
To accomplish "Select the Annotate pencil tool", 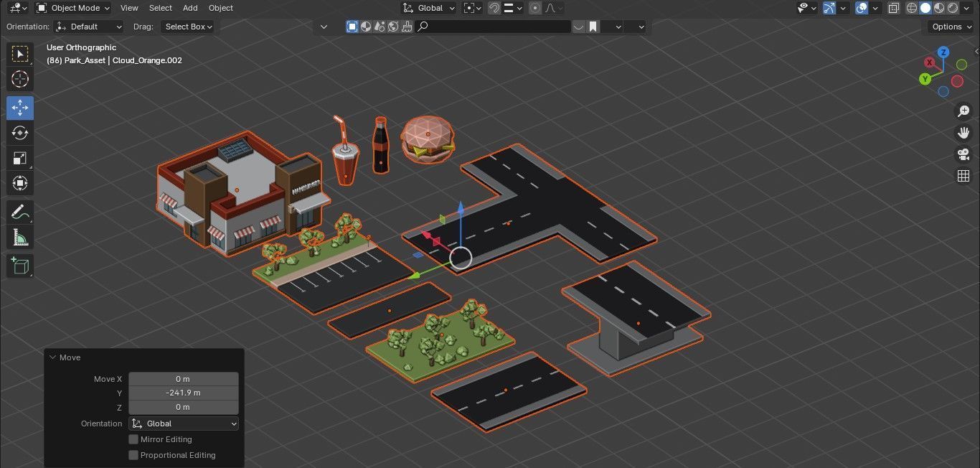I will tap(20, 212).
